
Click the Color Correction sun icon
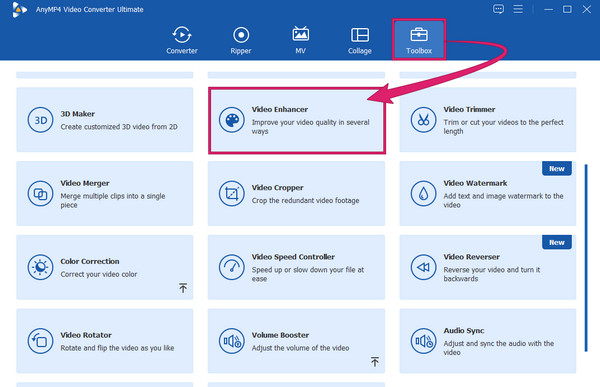40,267
